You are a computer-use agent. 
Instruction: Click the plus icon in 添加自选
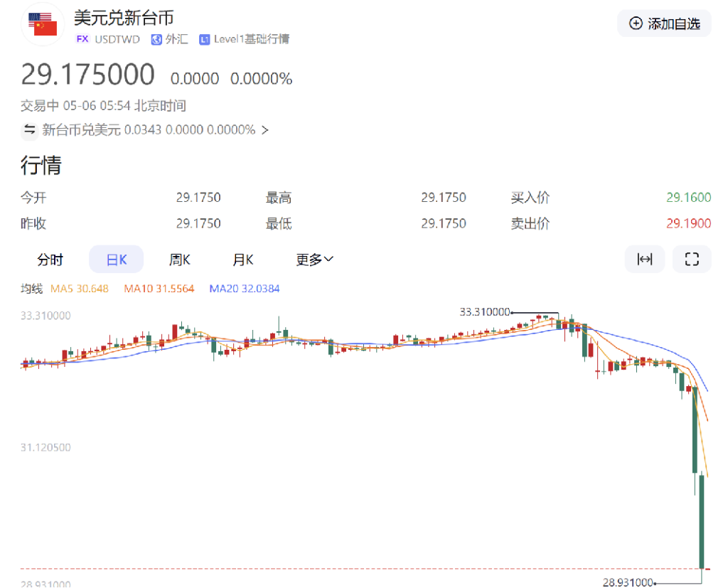pos(636,23)
